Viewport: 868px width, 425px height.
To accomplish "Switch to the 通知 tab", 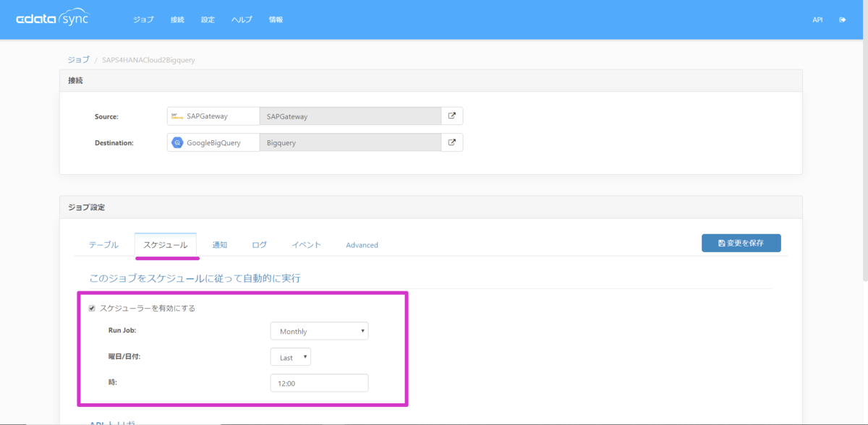I will tap(220, 245).
